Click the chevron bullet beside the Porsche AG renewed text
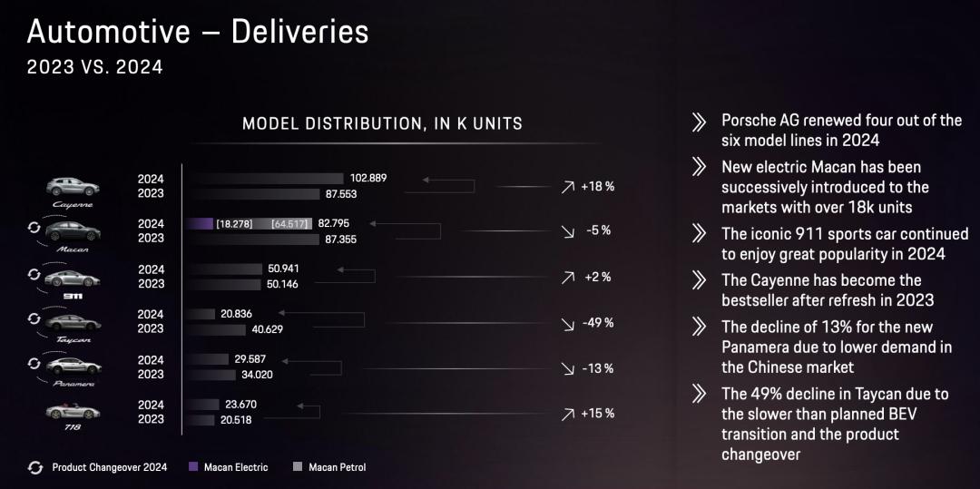 (x=699, y=122)
